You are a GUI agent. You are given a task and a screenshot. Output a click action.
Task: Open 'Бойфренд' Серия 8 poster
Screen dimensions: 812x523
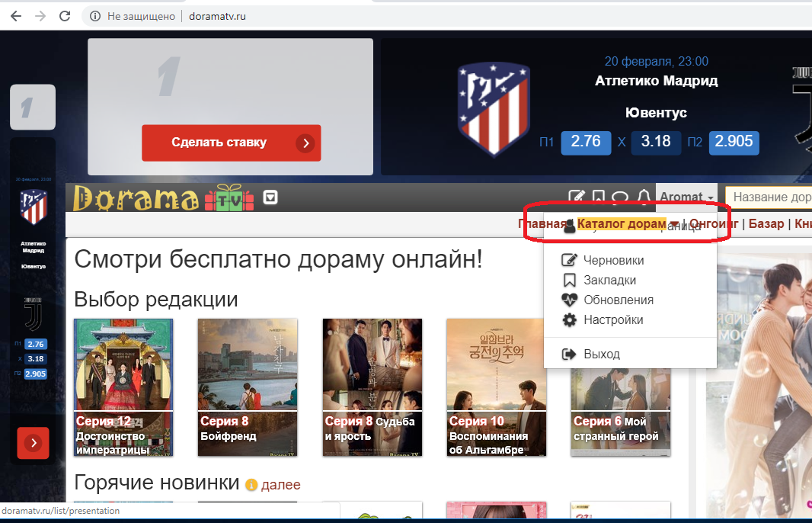coord(248,387)
